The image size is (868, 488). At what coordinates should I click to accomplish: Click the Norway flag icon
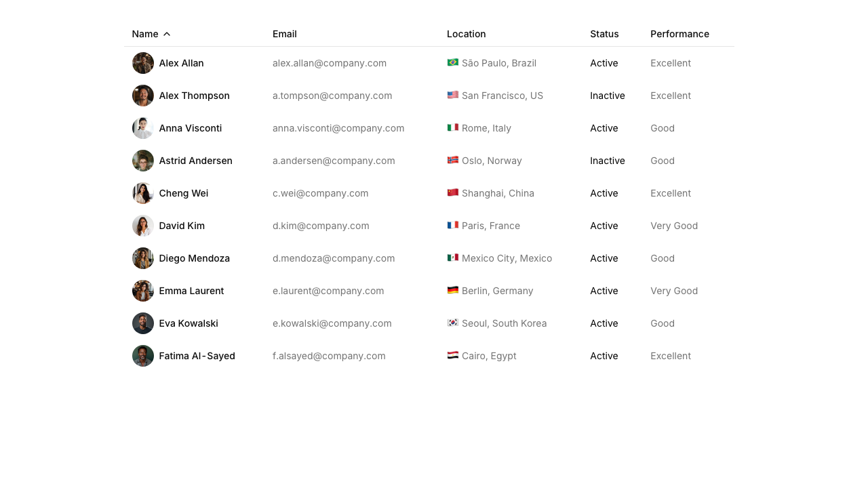pyautogui.click(x=453, y=160)
